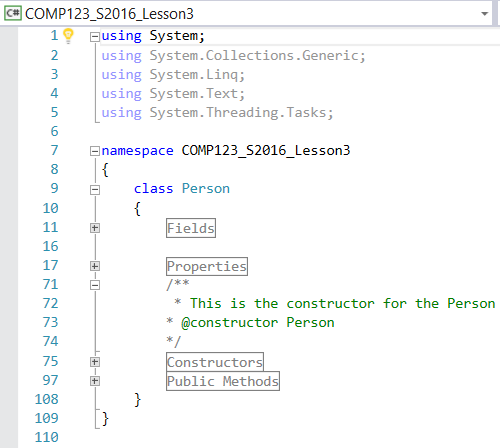Screen dimensions: 500x448
Task: Expand the Public Methods region
Action: tap(95, 381)
